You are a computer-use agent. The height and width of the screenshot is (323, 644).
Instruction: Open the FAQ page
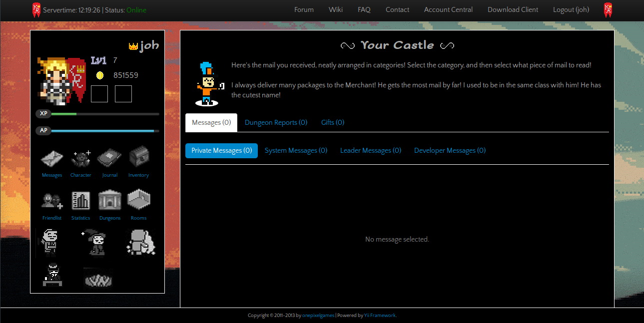coord(364,10)
